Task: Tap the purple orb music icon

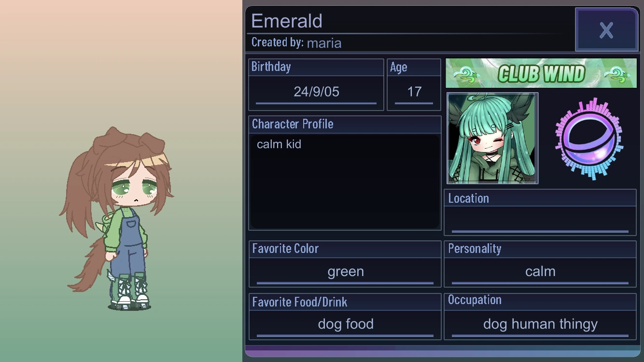Action: [589, 139]
